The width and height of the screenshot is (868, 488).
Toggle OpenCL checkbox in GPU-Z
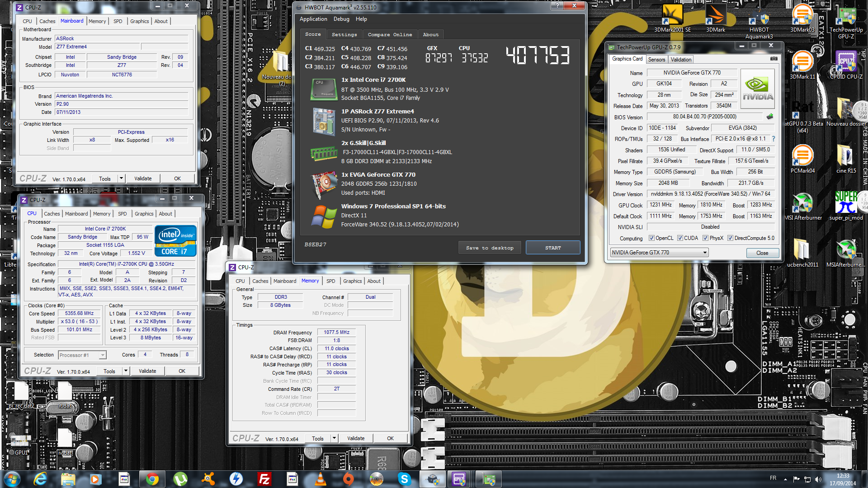tap(651, 238)
